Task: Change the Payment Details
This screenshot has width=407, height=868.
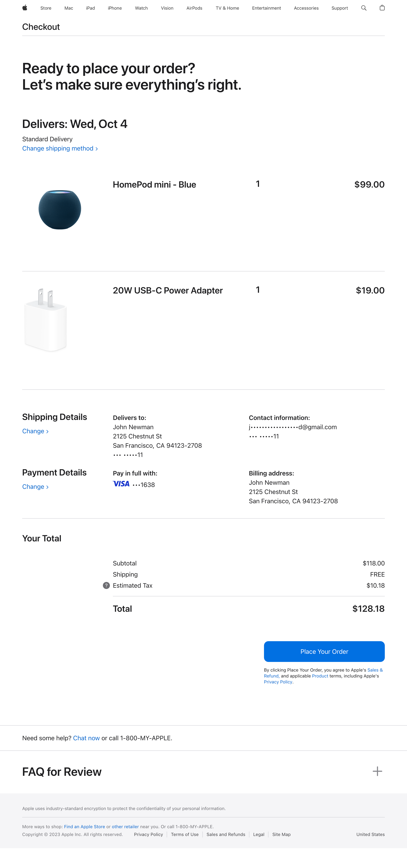Action: (35, 487)
